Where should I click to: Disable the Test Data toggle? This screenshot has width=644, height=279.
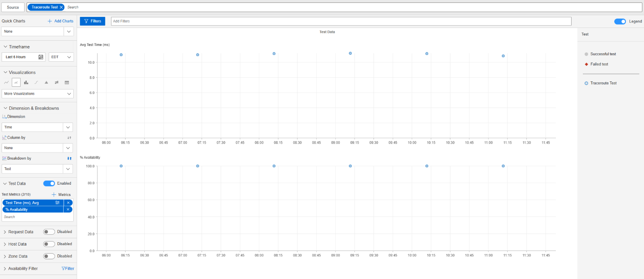click(x=49, y=183)
